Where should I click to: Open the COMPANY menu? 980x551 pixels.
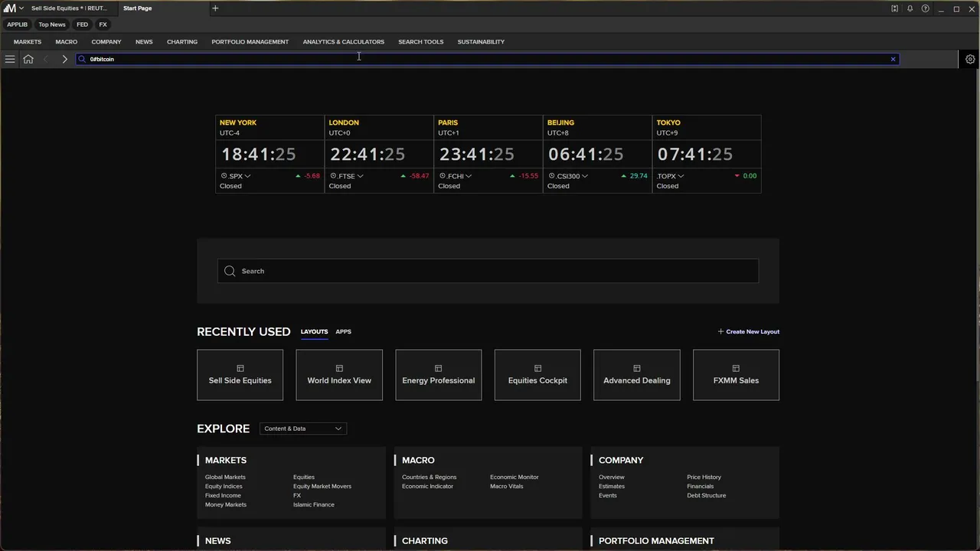pos(106,42)
